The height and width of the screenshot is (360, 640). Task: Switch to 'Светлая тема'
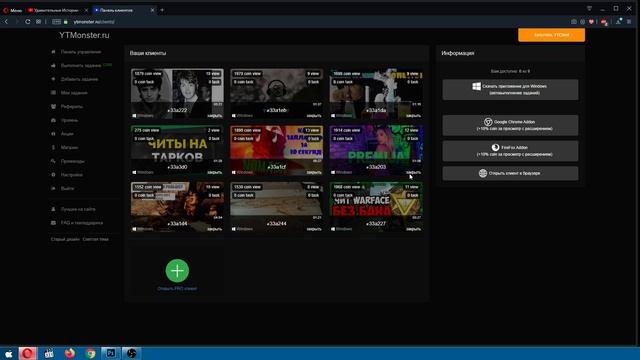[x=96, y=239]
